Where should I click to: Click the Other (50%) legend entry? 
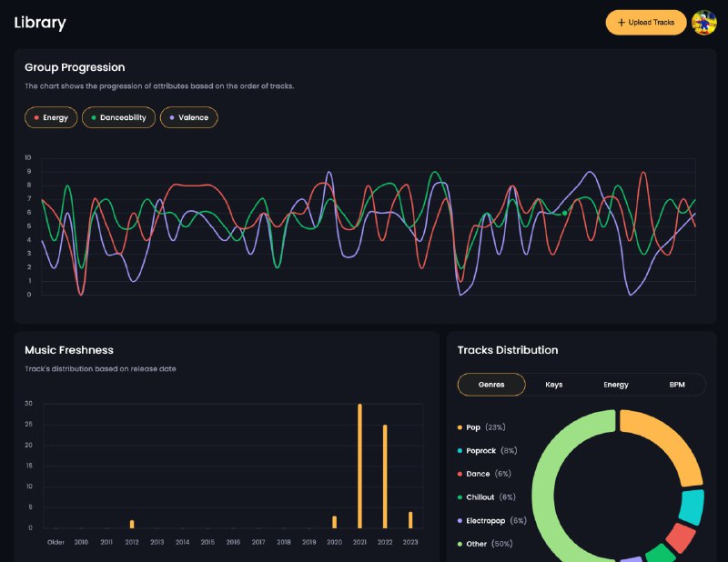pos(485,544)
